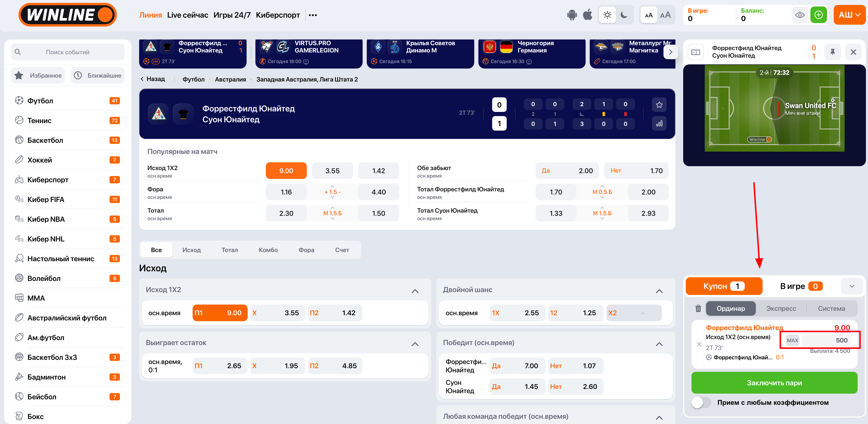Click the green add funds plus icon
The height and width of the screenshot is (424, 868).
pyautogui.click(x=818, y=15)
